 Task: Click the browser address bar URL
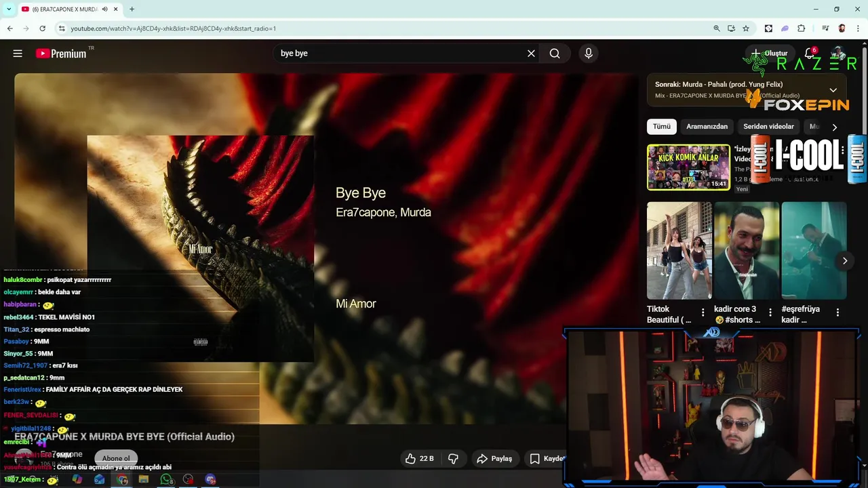point(173,28)
